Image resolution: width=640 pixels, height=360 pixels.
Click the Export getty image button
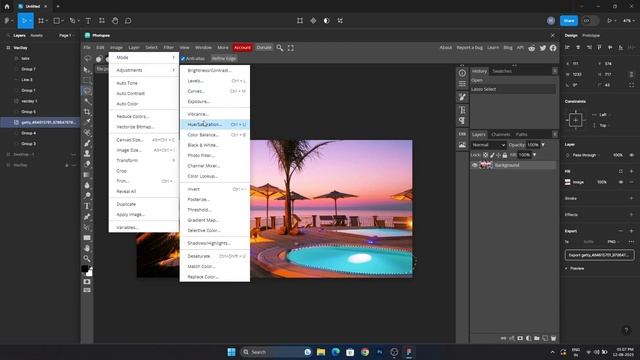click(599, 255)
